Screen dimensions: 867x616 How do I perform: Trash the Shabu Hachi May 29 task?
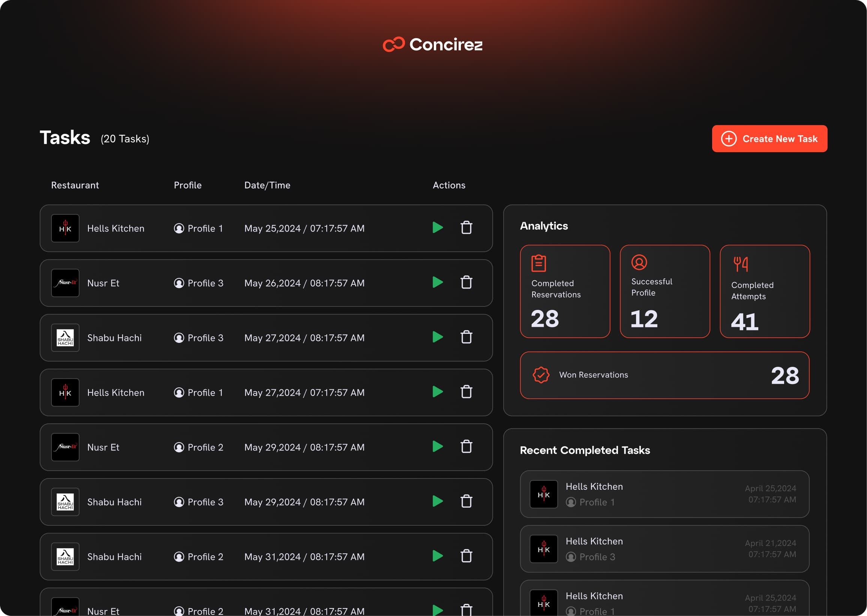466,501
